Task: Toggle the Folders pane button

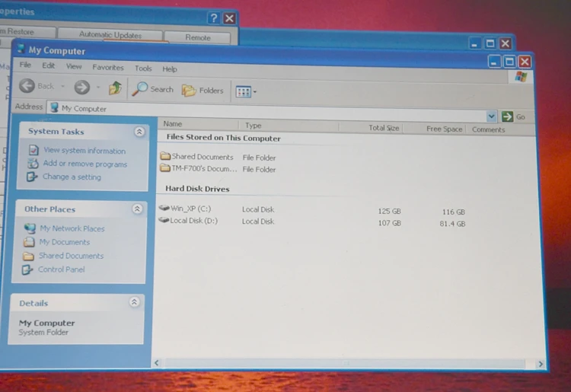Action: [x=203, y=91]
